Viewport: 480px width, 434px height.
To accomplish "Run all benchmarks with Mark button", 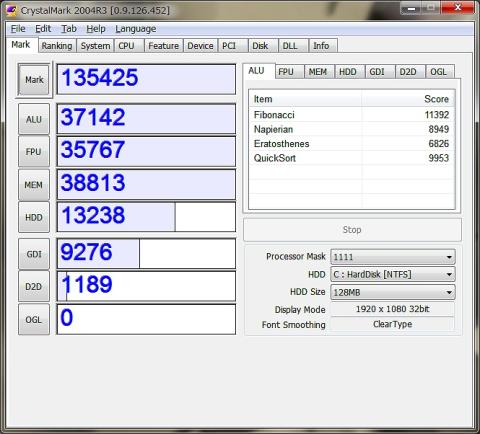I will 34,80.
